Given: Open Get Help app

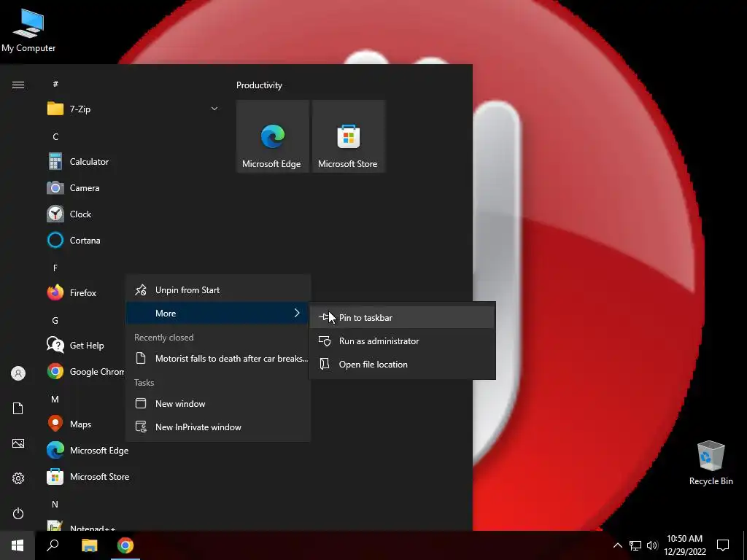Looking at the screenshot, I should [83, 345].
